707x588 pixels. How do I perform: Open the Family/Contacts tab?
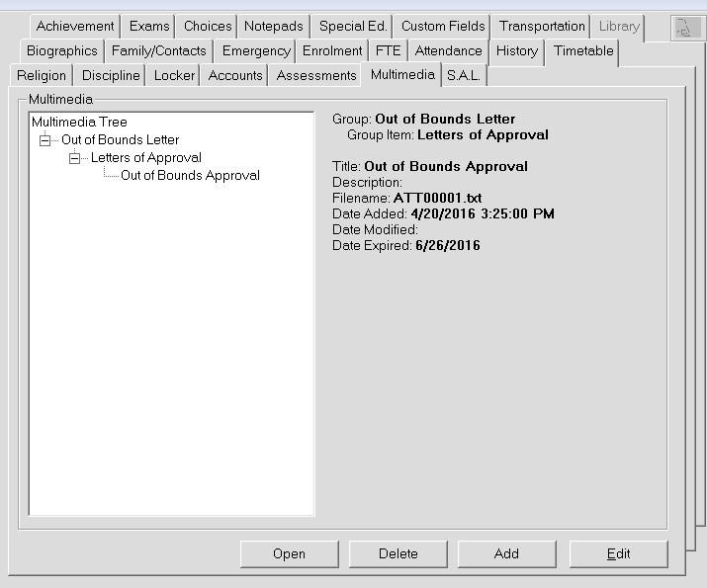coord(159,51)
